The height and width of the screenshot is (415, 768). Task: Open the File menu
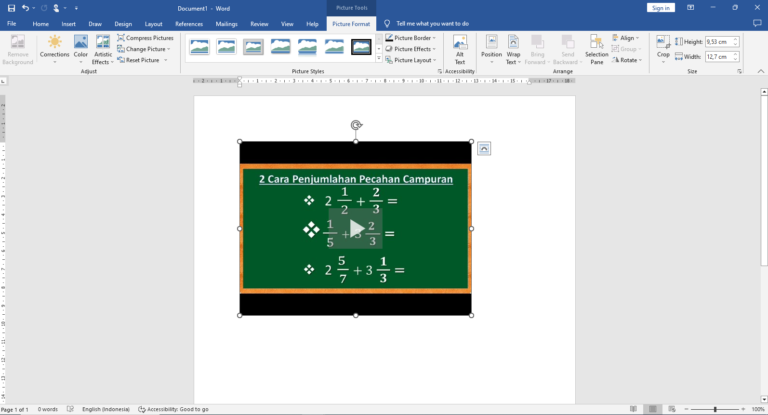click(x=11, y=23)
